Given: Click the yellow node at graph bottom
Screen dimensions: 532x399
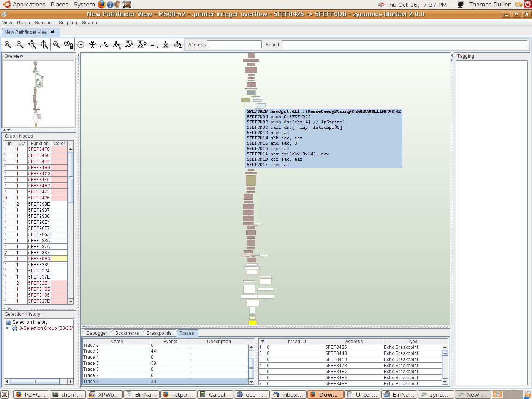Looking at the screenshot, I should point(253,323).
